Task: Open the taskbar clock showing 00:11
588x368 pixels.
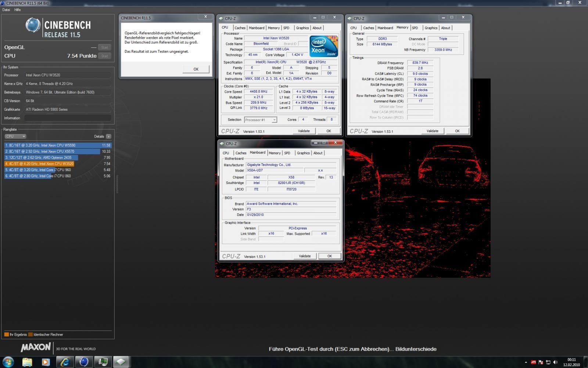Action: 571,362
